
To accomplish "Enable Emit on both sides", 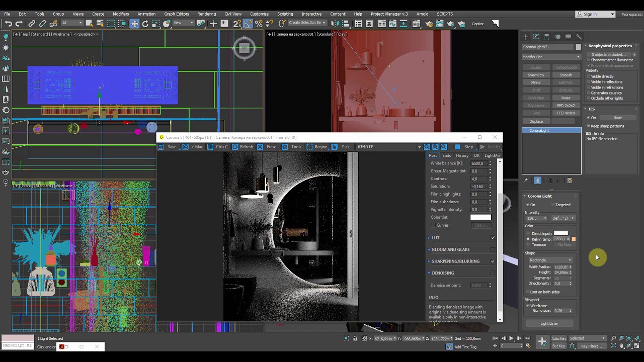I will tap(528, 292).
